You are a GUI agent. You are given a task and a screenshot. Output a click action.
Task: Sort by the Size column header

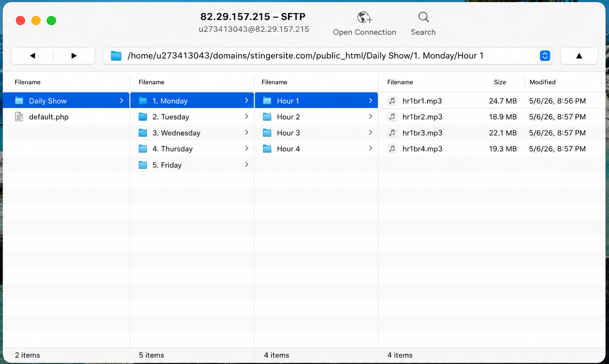pos(500,82)
